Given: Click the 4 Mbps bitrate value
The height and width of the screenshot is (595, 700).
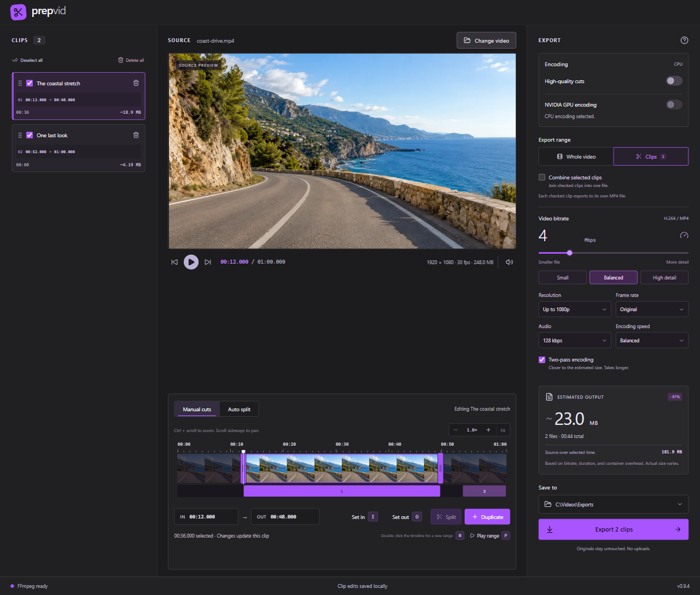Looking at the screenshot, I should (x=542, y=236).
